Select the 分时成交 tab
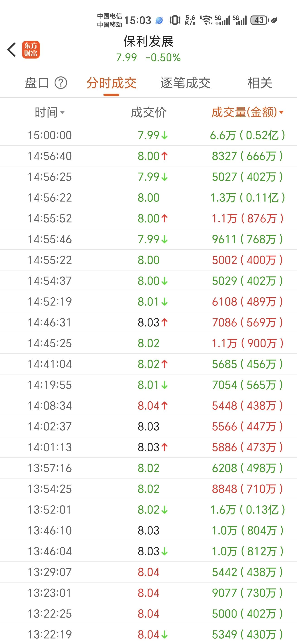Viewport: 297px width, 644px height. coord(111,83)
